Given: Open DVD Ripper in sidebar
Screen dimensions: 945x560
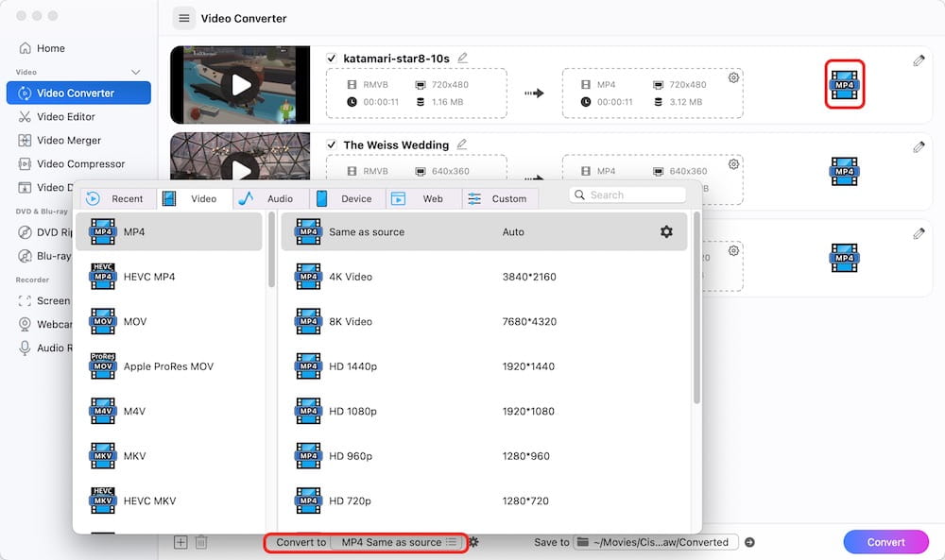Looking at the screenshot, I should coord(45,232).
